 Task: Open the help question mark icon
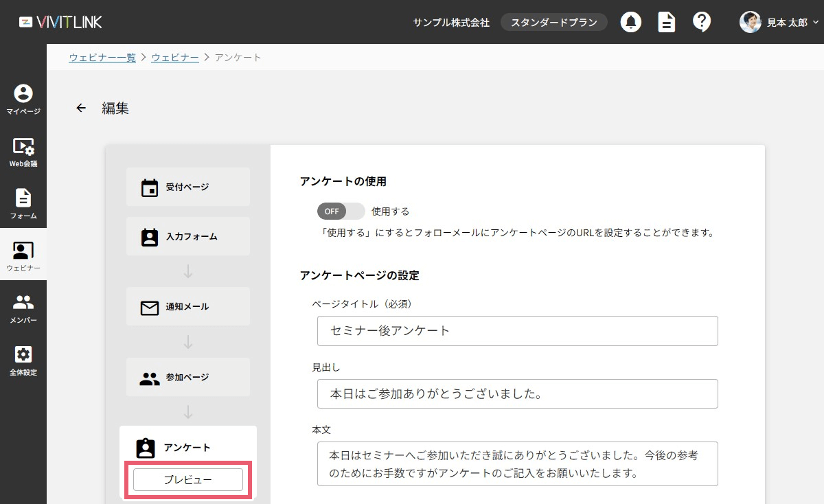[701, 22]
